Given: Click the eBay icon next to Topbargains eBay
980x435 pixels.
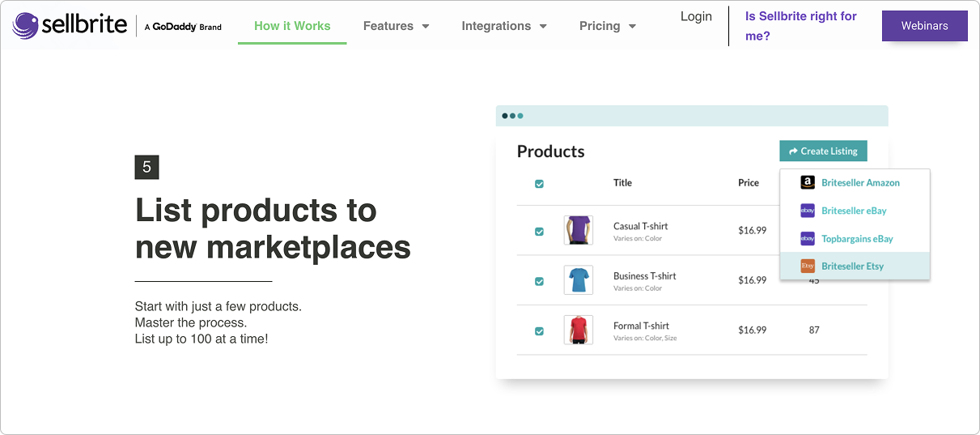Looking at the screenshot, I should point(808,239).
